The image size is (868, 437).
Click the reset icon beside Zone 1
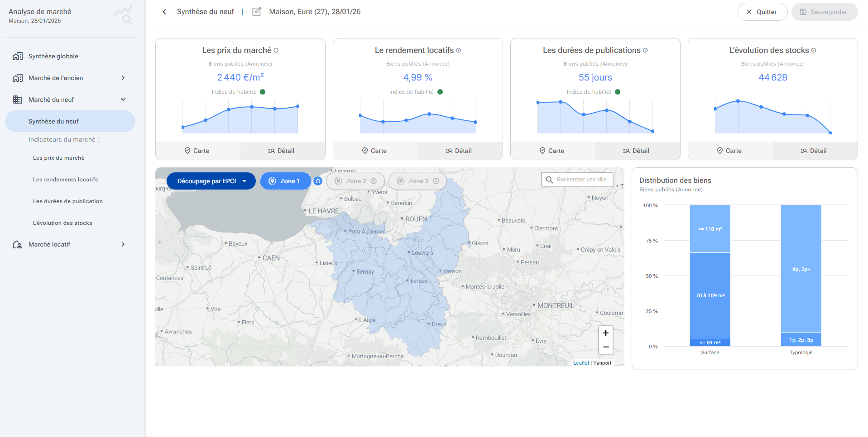pyautogui.click(x=318, y=181)
